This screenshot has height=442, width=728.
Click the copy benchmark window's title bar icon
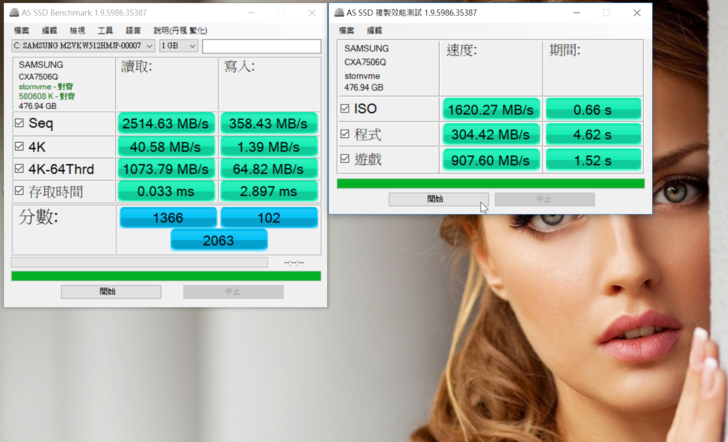point(340,13)
